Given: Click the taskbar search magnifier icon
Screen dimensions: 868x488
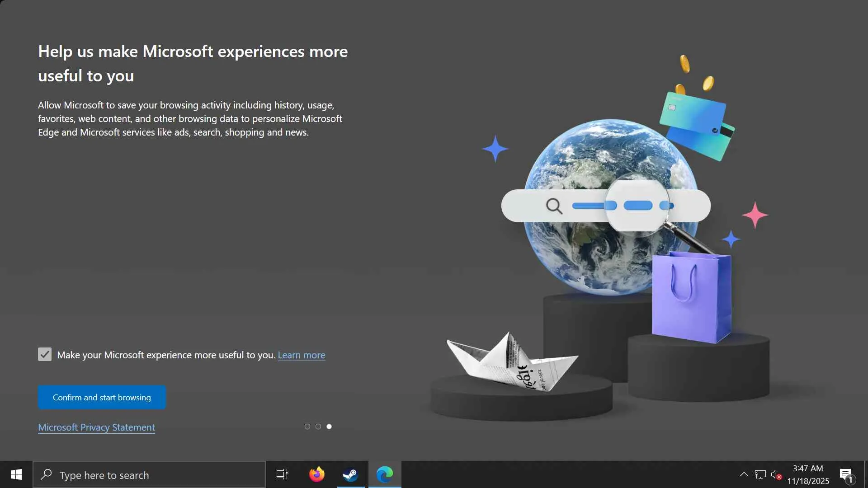Looking at the screenshot, I should click(x=46, y=474).
